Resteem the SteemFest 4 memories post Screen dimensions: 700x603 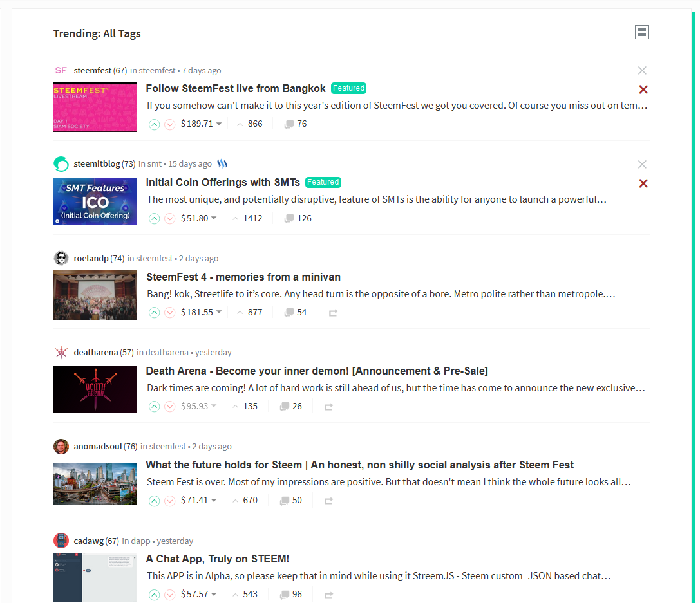[x=333, y=313]
